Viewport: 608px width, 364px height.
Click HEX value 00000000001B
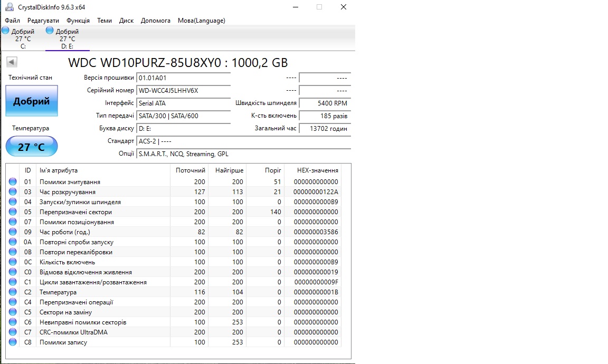(316, 292)
